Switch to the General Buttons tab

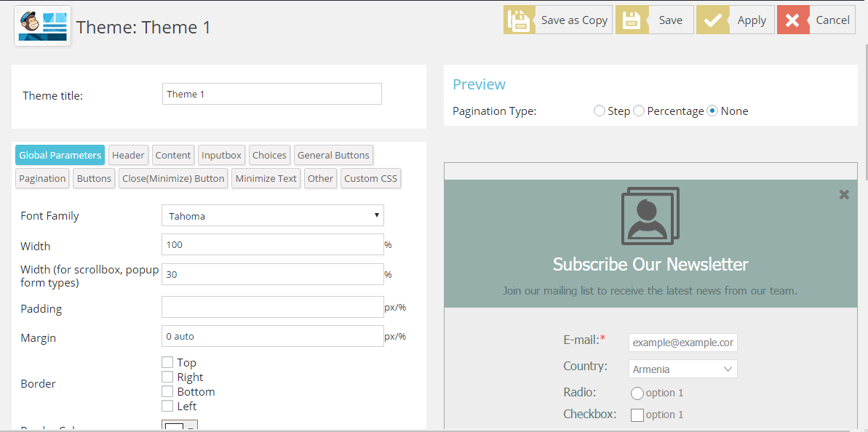click(x=333, y=155)
